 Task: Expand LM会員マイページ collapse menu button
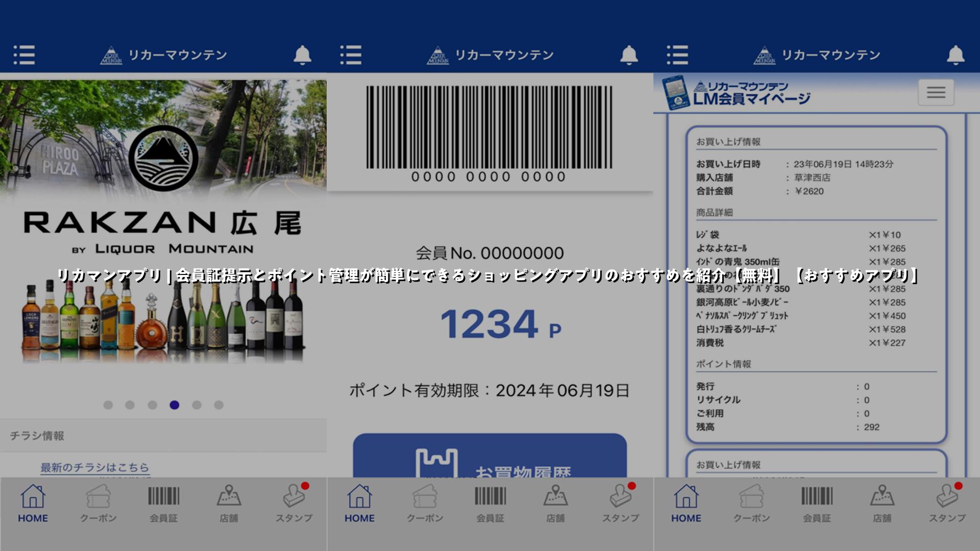pyautogui.click(x=936, y=92)
